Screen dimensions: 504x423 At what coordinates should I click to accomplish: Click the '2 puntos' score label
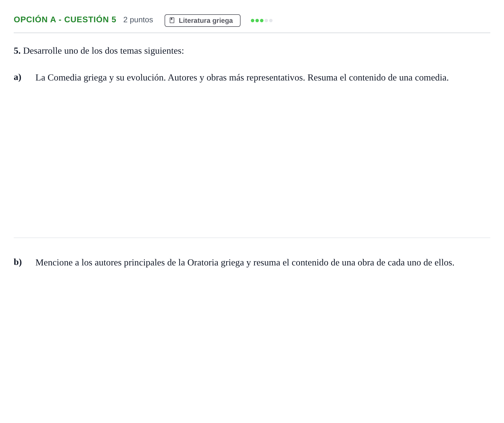tap(138, 20)
